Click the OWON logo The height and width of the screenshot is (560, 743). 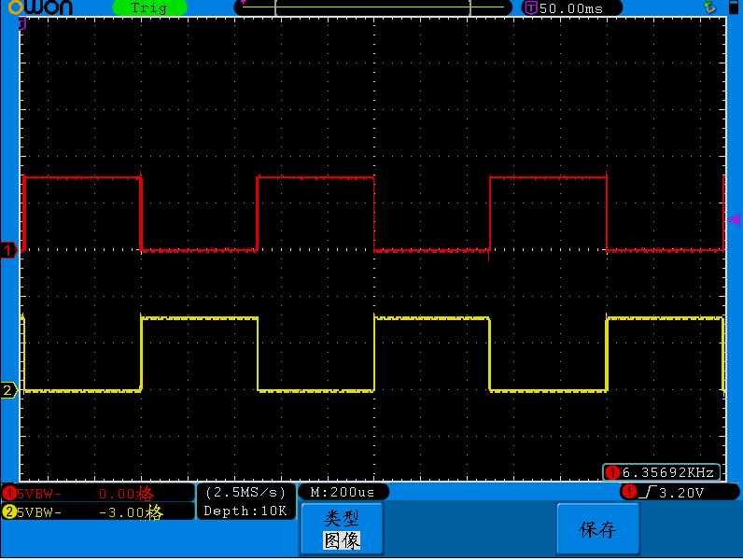point(41,7)
